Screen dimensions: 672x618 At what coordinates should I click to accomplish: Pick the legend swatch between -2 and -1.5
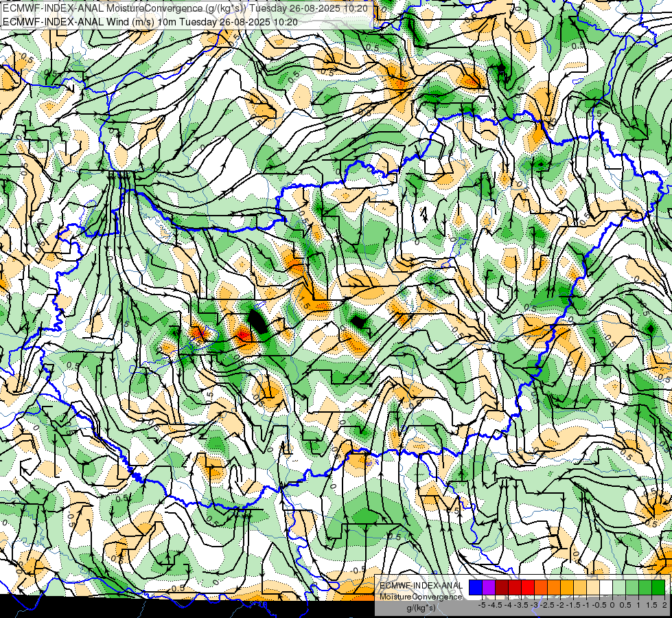[x=567, y=587]
